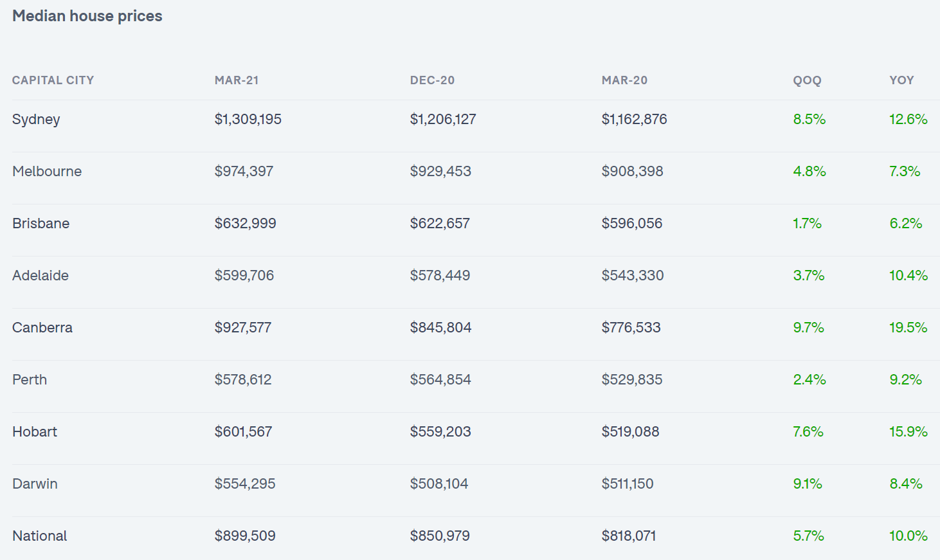
Task: Click the DEC-20 column header
Action: click(x=432, y=80)
